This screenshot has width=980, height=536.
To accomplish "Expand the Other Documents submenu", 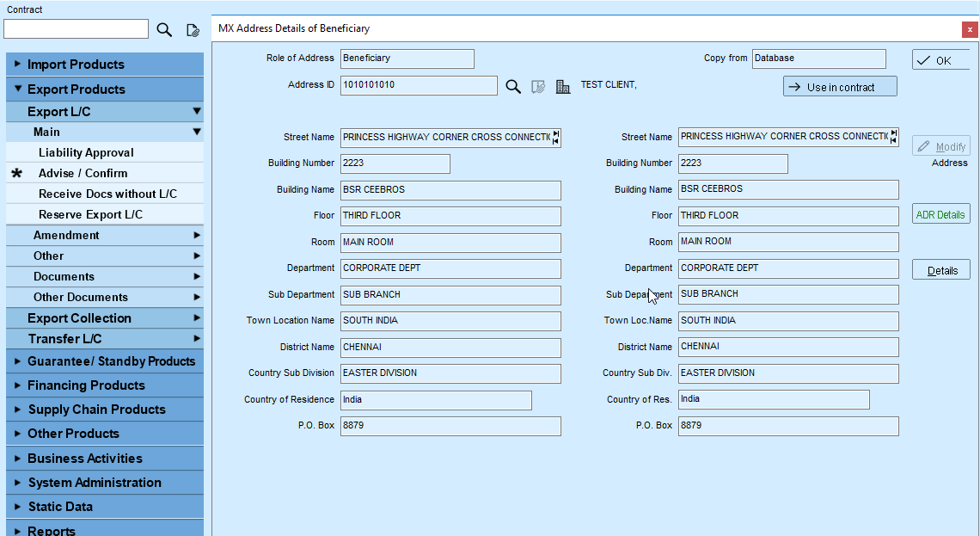I will [x=105, y=297].
